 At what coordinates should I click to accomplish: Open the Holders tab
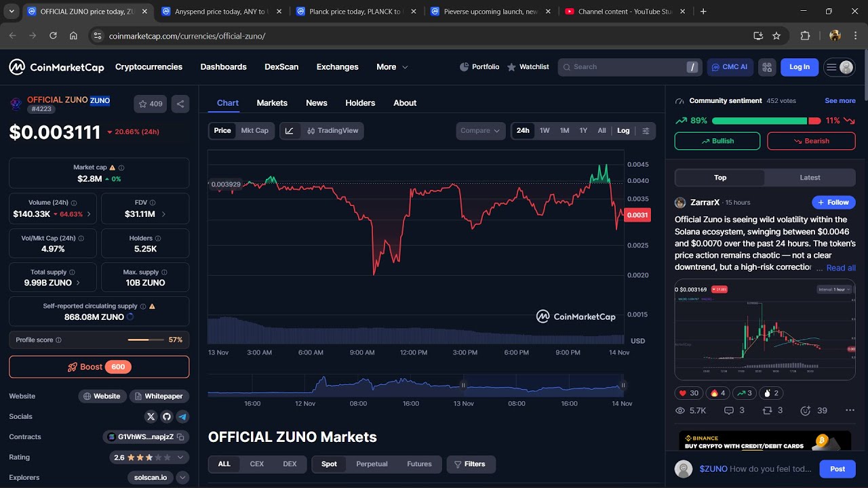click(360, 103)
